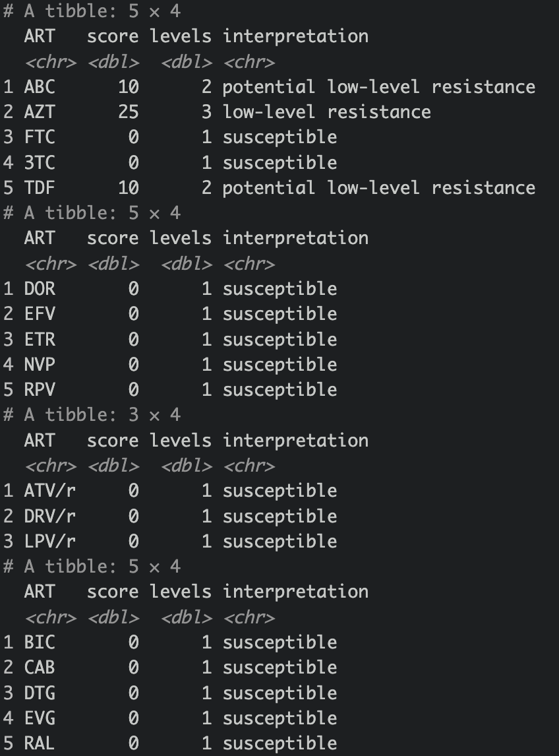Click the RPV susceptible interpretation
This screenshot has height=756, width=559.
click(x=279, y=390)
